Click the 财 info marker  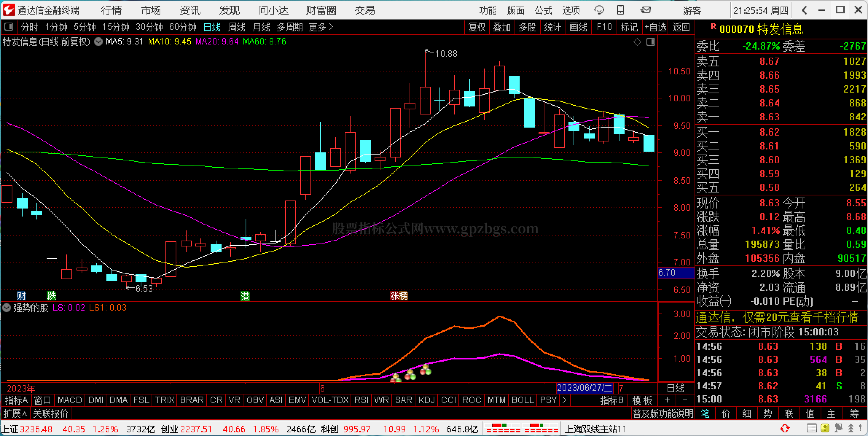coord(21,296)
